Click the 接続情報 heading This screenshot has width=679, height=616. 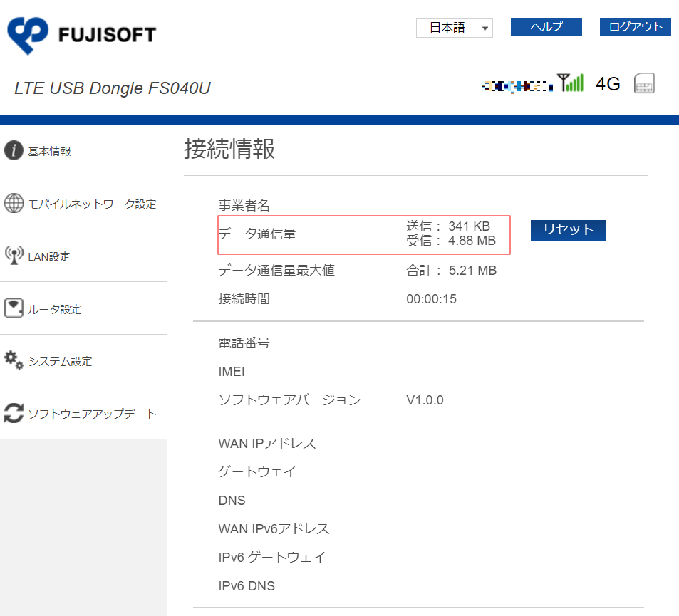[x=229, y=149]
